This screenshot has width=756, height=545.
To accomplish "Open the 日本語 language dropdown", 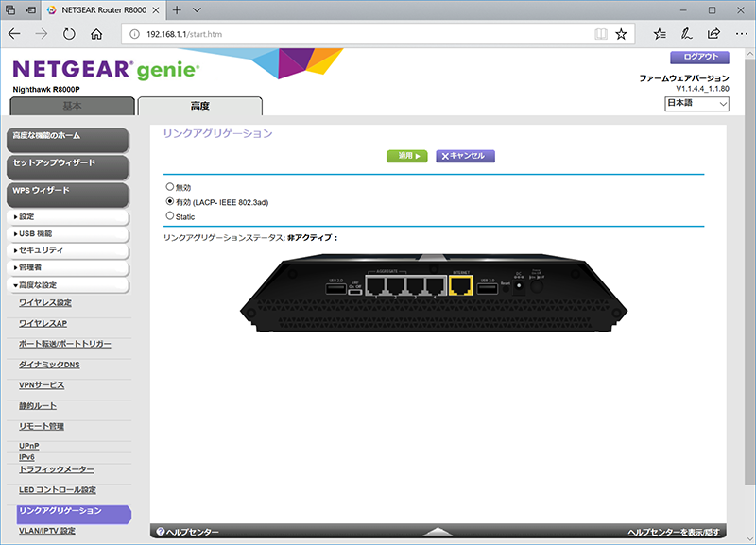I will 696,103.
